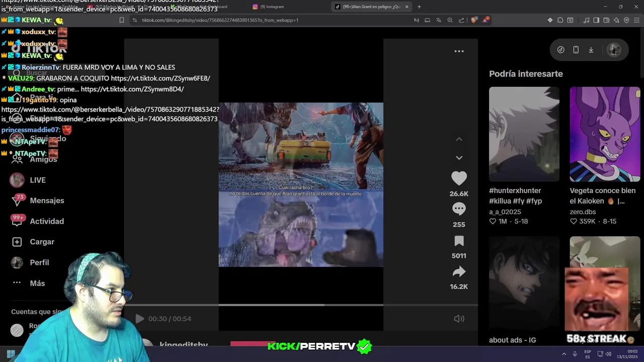Viewport: 644px width, 362px height.
Task: Seek along the video progress bar
Action: 301,305
